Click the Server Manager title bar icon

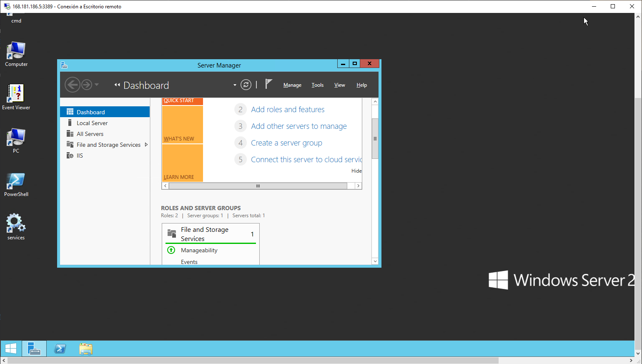64,65
